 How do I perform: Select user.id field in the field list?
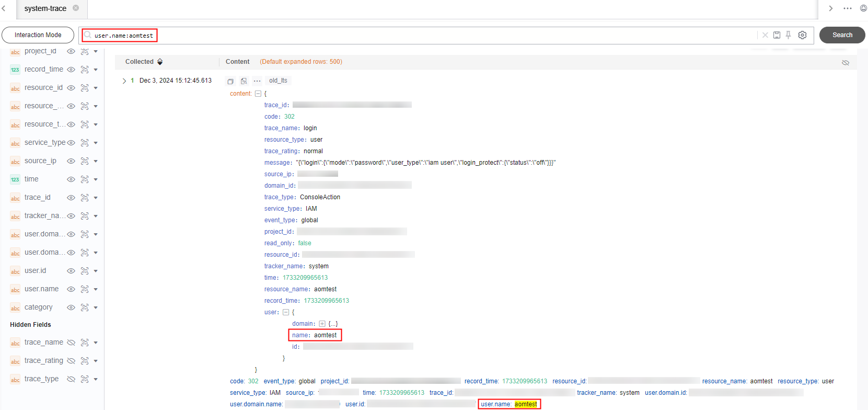point(35,271)
